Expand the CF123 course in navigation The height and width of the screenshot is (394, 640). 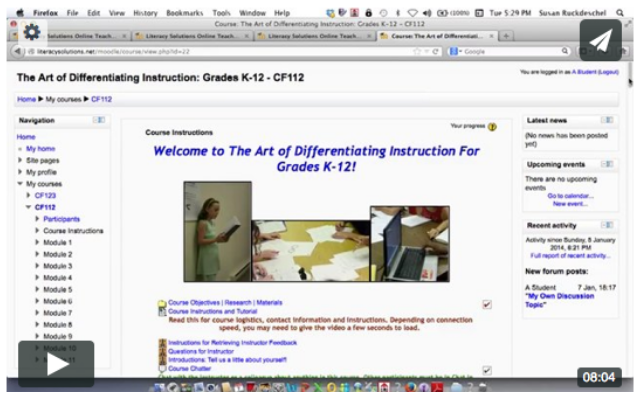[x=29, y=195]
